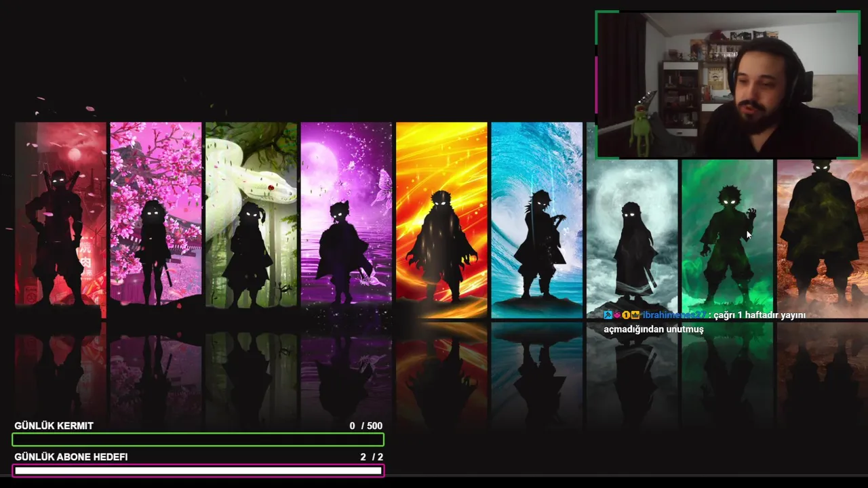The width and height of the screenshot is (868, 488).
Task: Select the white snake silhouette panel
Action: [251, 220]
